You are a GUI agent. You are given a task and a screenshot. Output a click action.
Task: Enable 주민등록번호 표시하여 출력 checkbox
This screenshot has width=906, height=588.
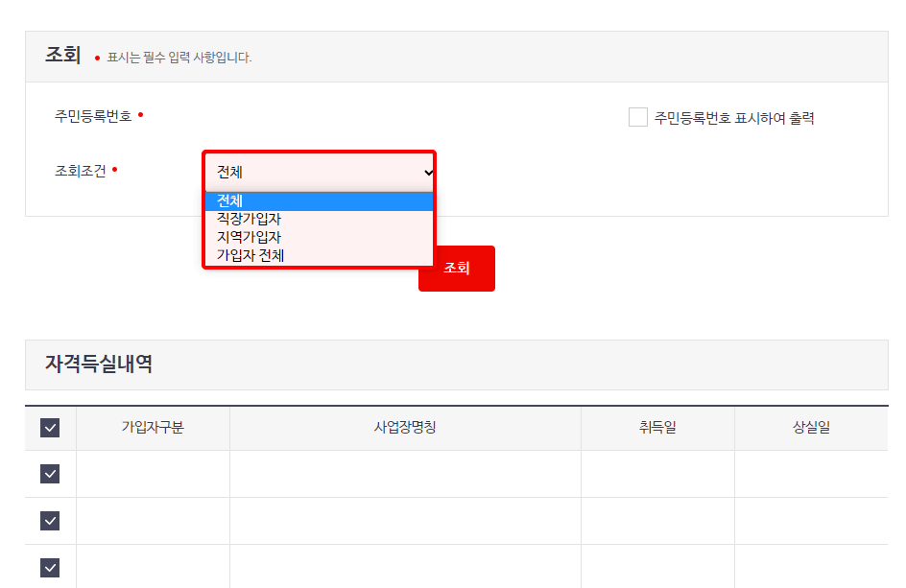[x=638, y=117]
